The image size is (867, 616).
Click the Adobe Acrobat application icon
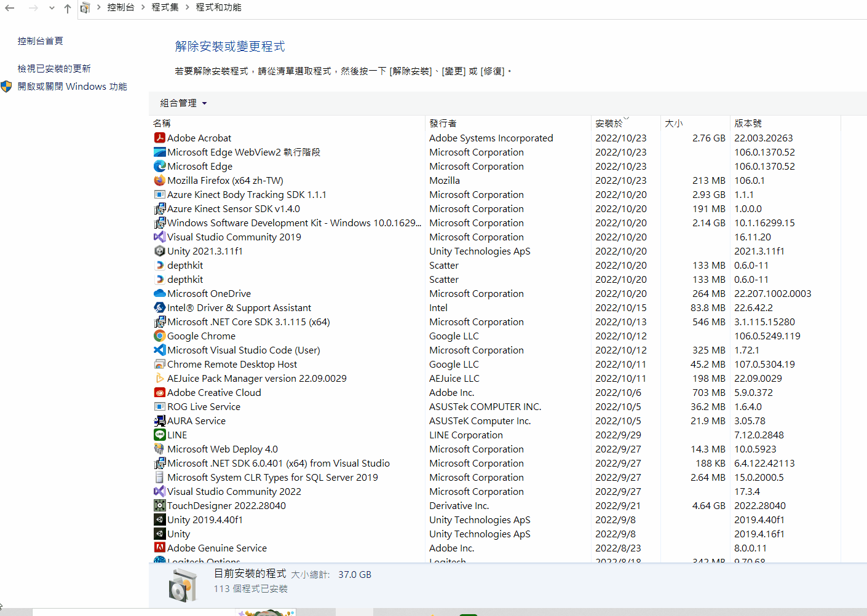click(160, 138)
